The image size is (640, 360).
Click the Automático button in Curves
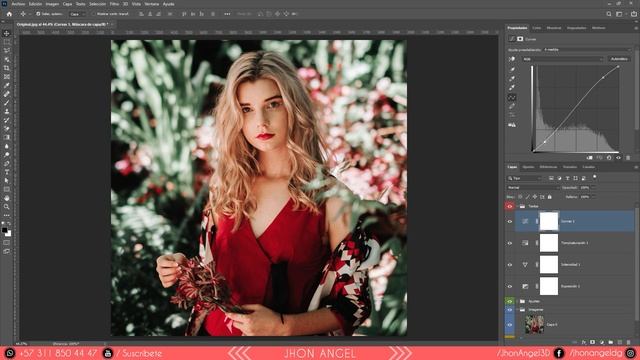619,59
